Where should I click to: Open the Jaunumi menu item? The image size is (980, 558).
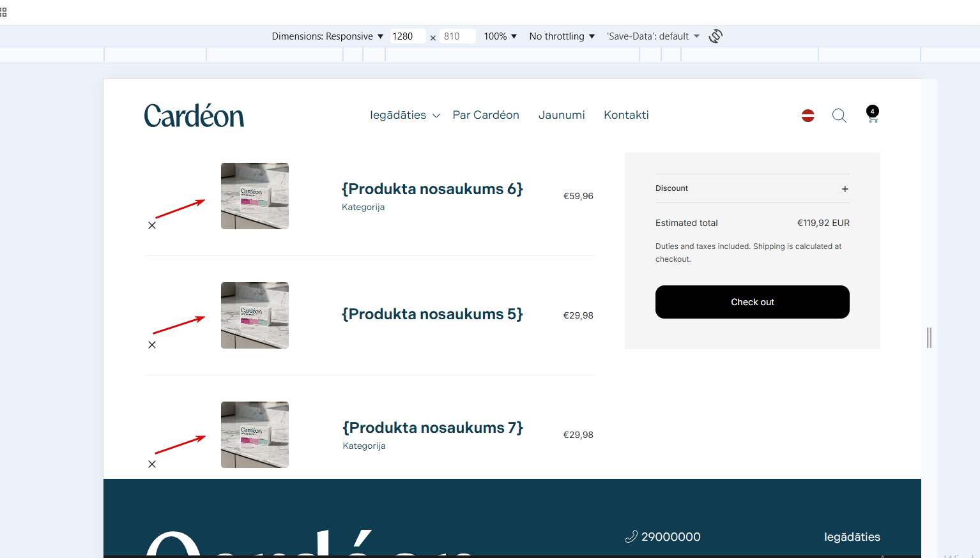[x=562, y=115]
